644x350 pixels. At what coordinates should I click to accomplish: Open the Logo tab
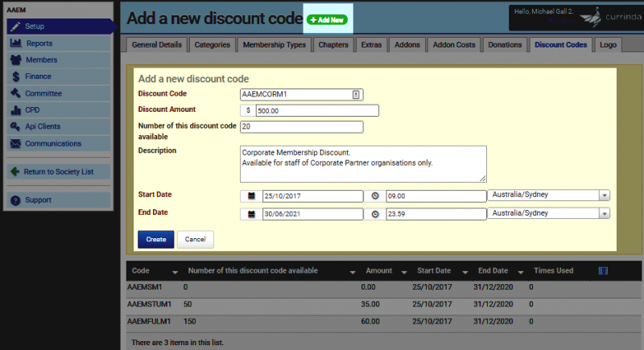tap(608, 45)
